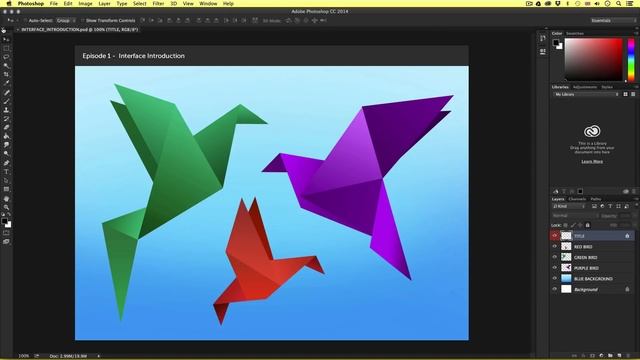Toggle Quick Mask mode icon
This screenshot has width=640, height=360.
[6, 233]
